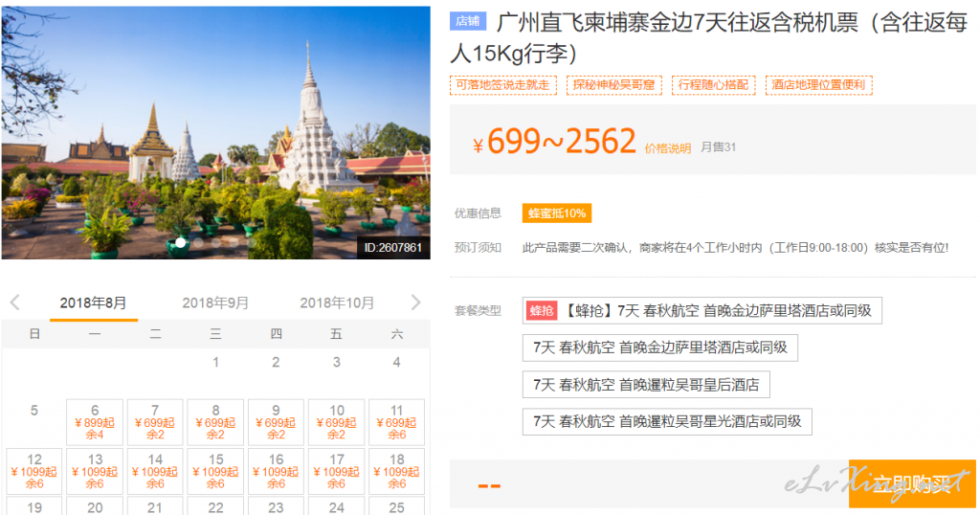Click calendar date 1 in August
980x515 pixels.
(x=215, y=362)
